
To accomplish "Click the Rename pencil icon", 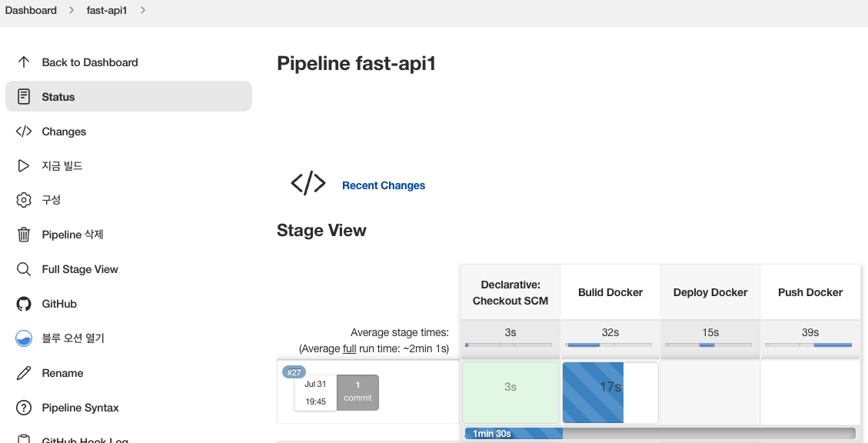I will point(24,373).
